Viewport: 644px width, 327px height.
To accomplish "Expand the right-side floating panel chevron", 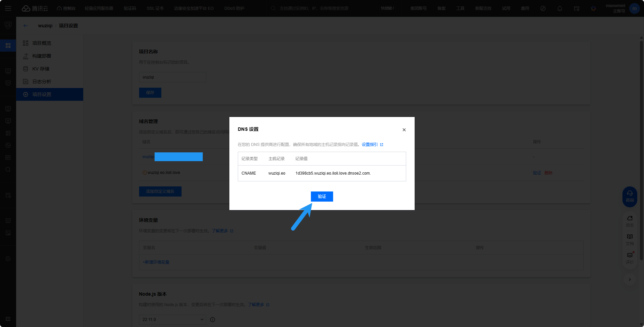I will tap(630, 279).
